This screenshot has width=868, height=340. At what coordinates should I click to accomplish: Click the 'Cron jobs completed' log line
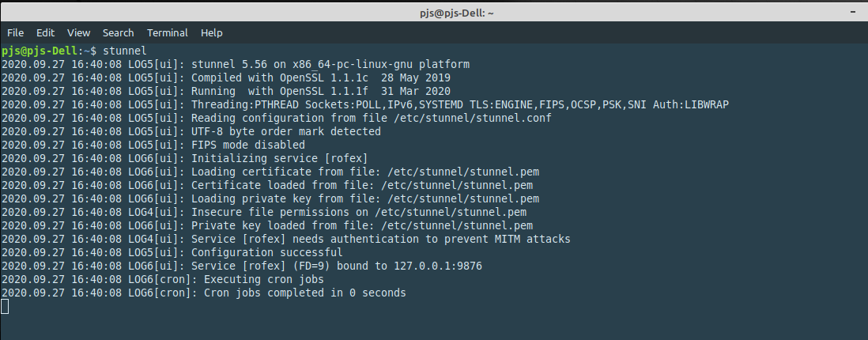pos(204,293)
